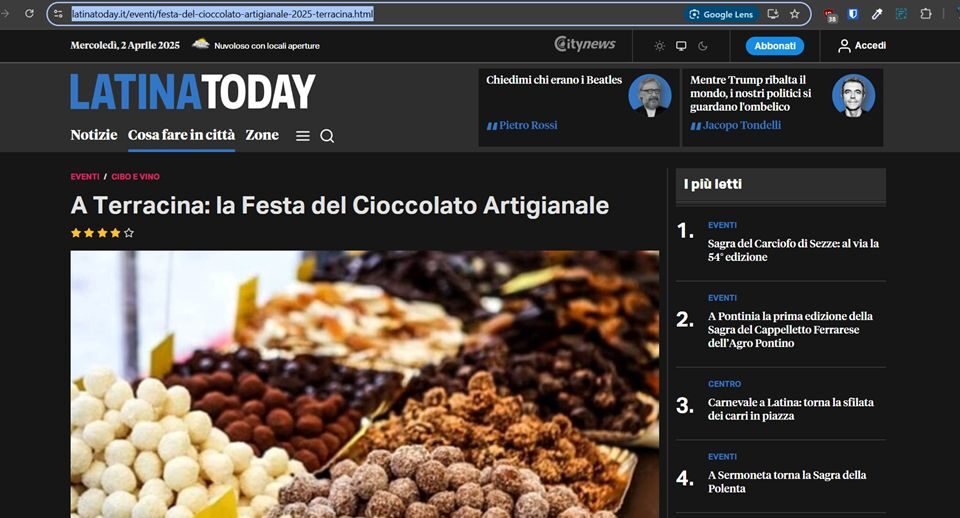Click Pietro Rossi's avatar photo
This screenshot has width=960, height=518.
(650, 96)
